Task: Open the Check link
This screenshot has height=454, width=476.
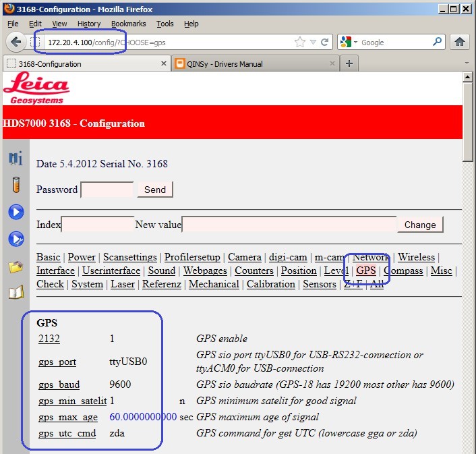Action: (50, 284)
